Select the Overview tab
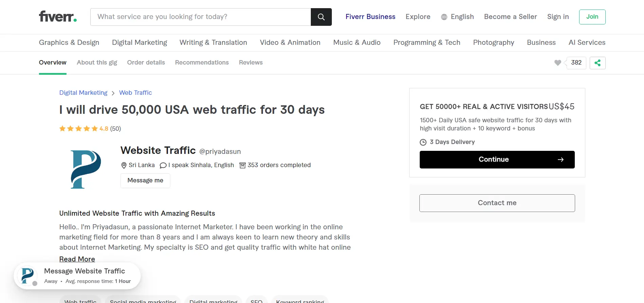The height and width of the screenshot is (303, 644). (x=53, y=63)
